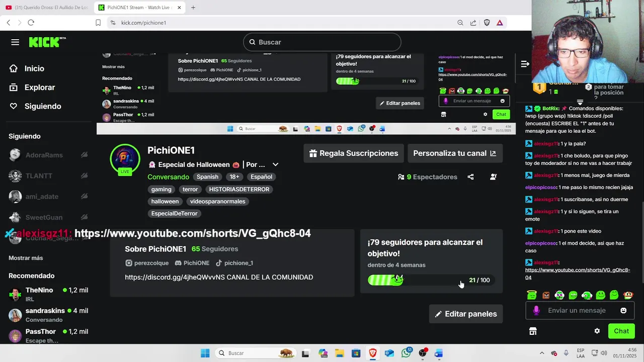Open the Kick shop icon under chat
The width and height of the screenshot is (644, 362).
pyautogui.click(x=533, y=331)
